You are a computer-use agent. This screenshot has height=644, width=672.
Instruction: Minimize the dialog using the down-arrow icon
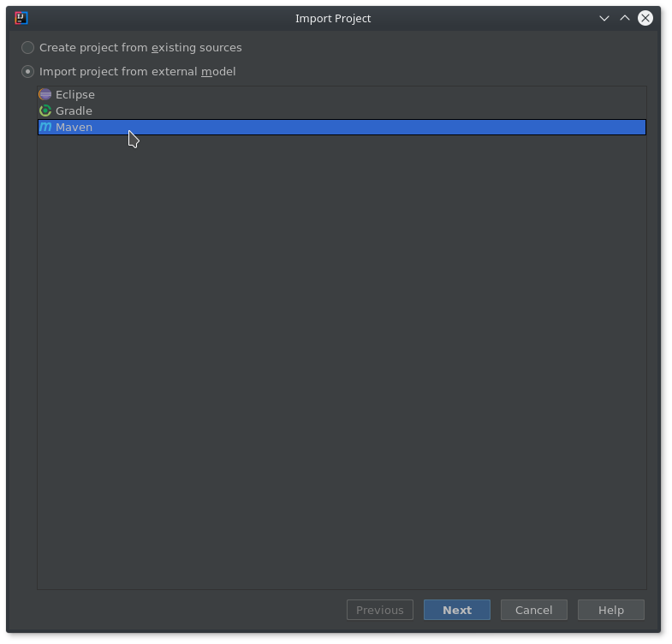[604, 18]
